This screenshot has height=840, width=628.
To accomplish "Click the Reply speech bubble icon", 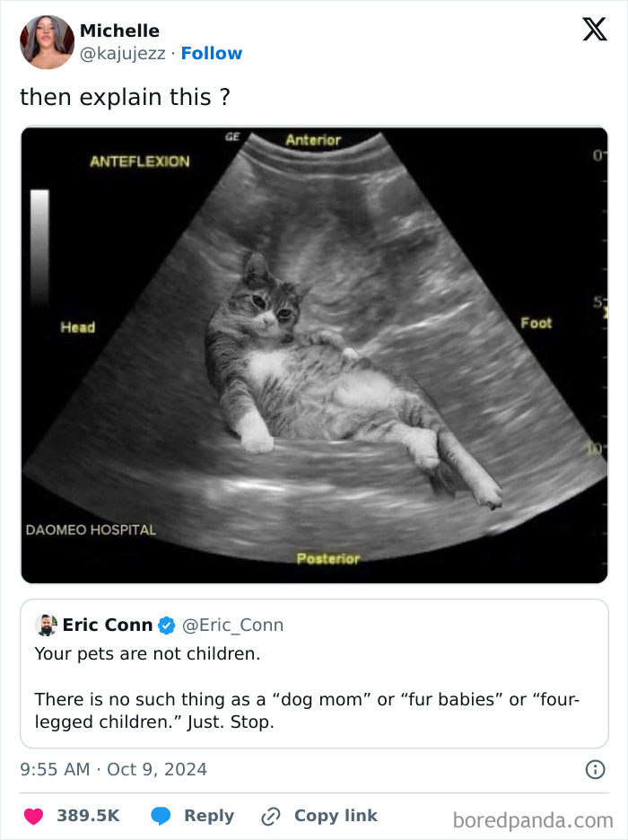I will (x=160, y=816).
